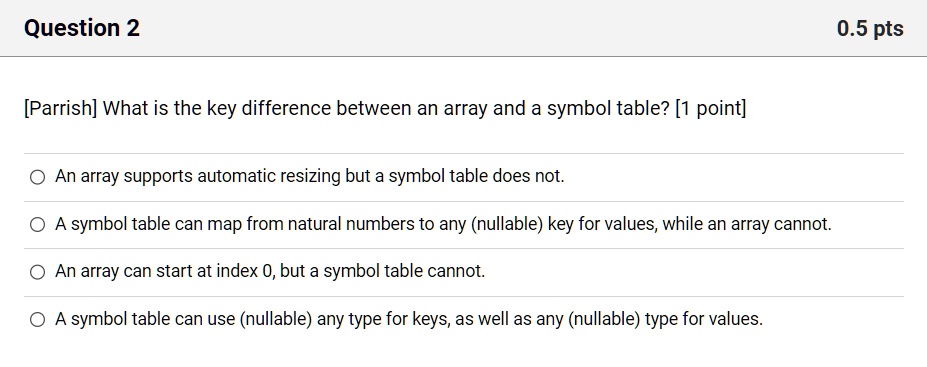The image size is (927, 367).
Task: Click the answer text "A symbol table can map from natural numbers"
Action: coord(443,224)
